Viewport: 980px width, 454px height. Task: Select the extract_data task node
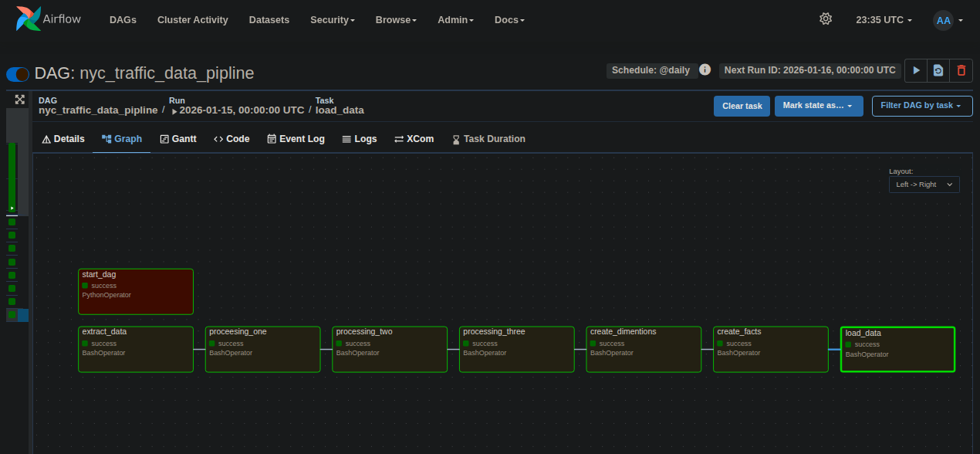point(136,349)
